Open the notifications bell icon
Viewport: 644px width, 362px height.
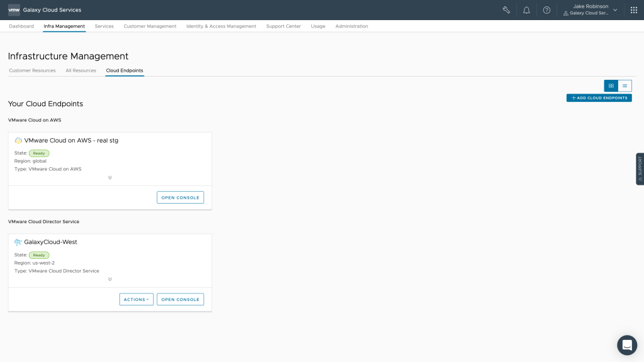pyautogui.click(x=526, y=10)
